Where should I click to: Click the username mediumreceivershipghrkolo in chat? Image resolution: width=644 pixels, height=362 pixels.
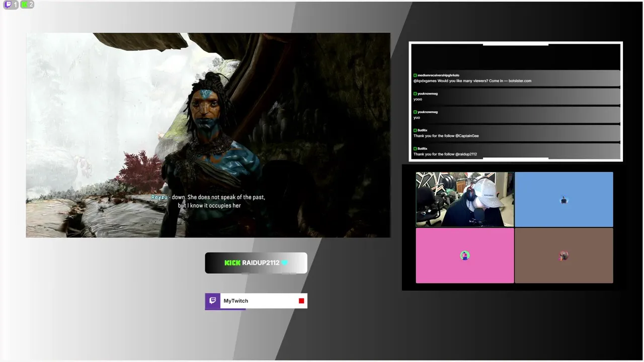[x=438, y=75]
